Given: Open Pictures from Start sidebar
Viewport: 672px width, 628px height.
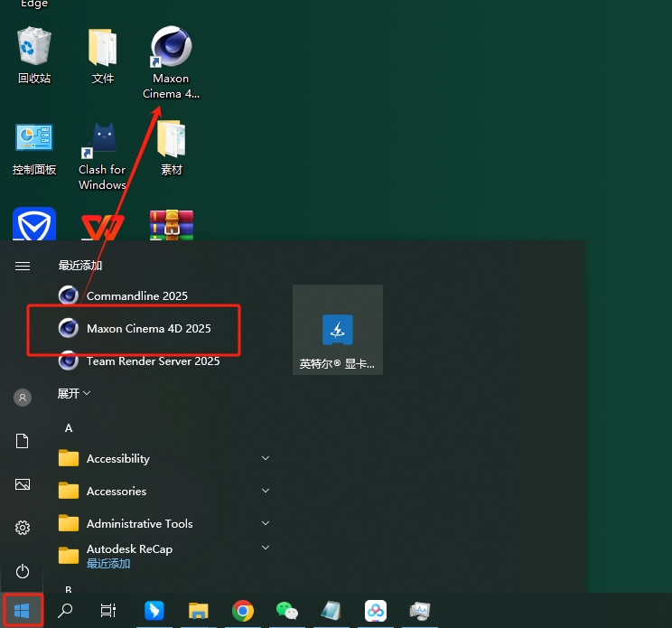Looking at the screenshot, I should click(23, 484).
